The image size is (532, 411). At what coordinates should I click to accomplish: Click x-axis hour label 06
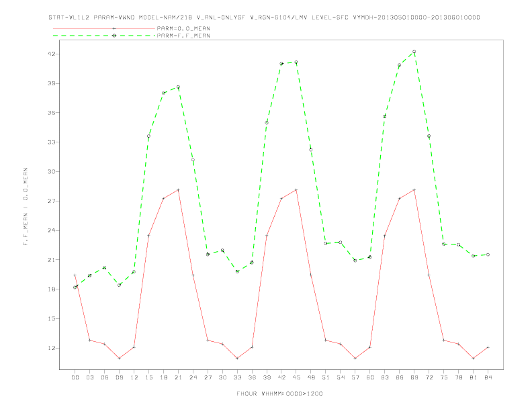105,377
